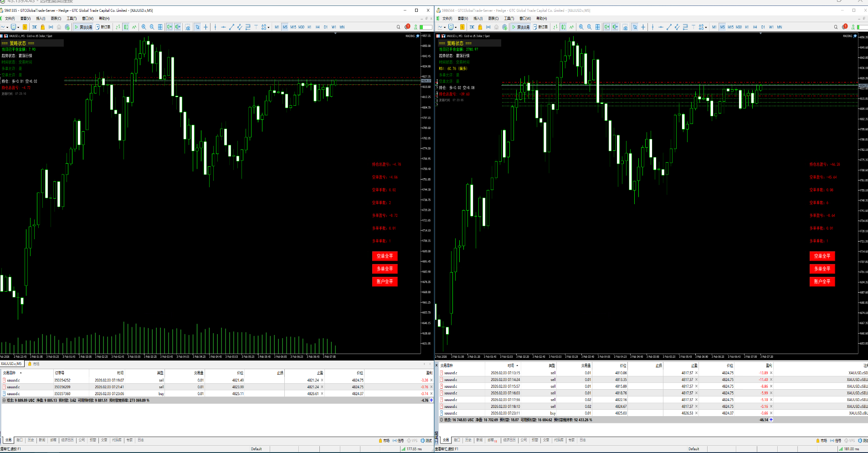Choose horizontal line tool in right window

(x=661, y=27)
